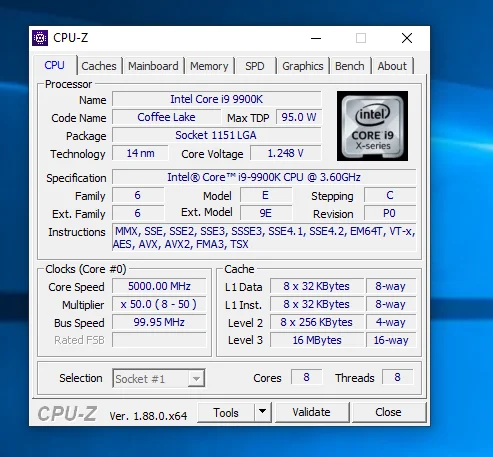Click the L1 Data 8 x 32 KBytes value
The image size is (493, 457).
pos(317,286)
